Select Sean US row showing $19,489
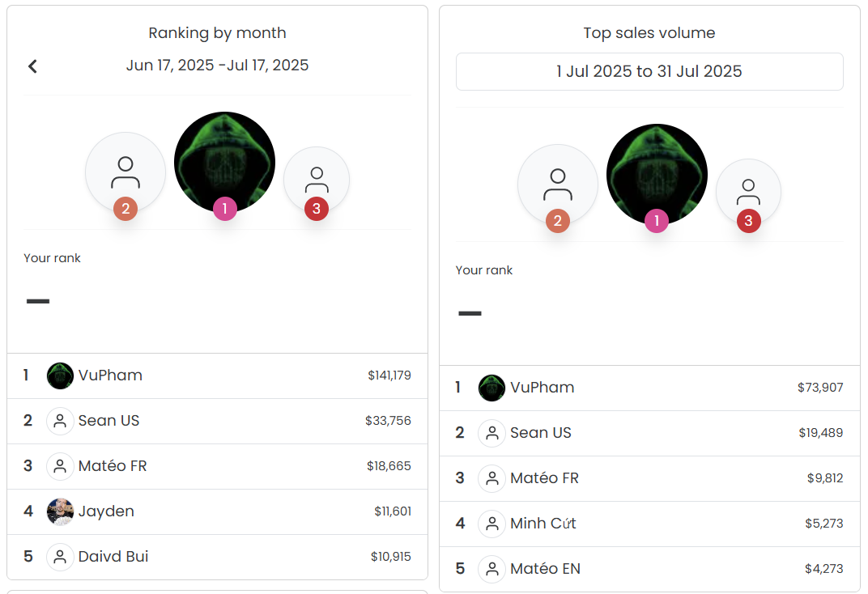Viewport: 868px width, 594px height. click(649, 433)
